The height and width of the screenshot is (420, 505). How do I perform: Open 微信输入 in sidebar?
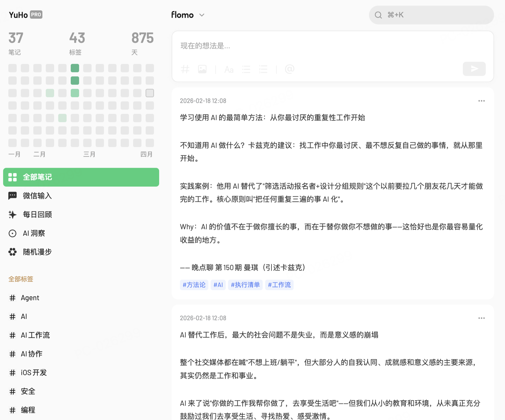37,196
